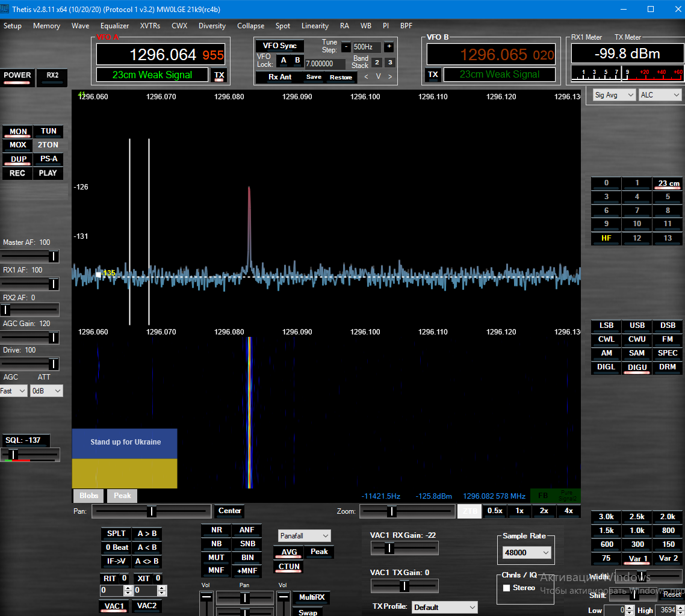Enable PS-A PureSignal button
The width and height of the screenshot is (685, 616).
pos(49,159)
